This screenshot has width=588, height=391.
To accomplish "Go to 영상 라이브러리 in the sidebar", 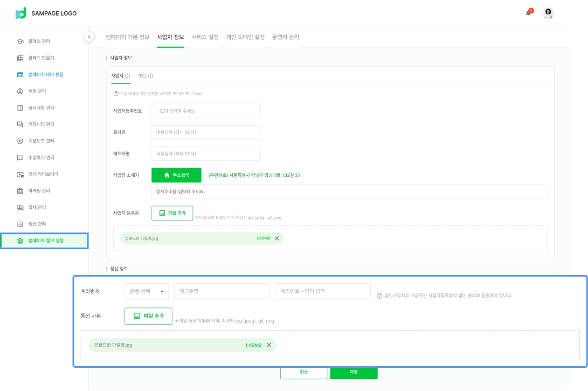I will point(43,174).
